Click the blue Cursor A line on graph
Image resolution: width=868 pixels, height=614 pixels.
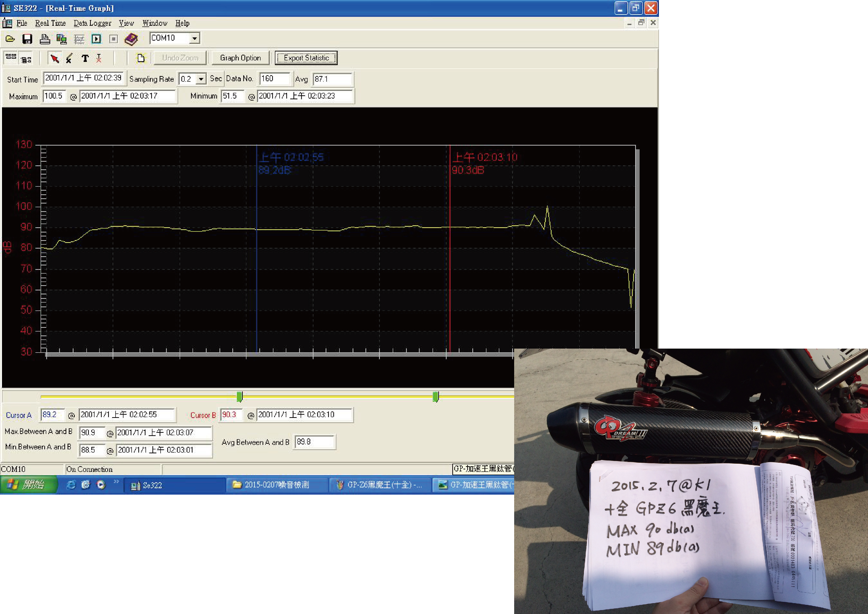coord(256,249)
